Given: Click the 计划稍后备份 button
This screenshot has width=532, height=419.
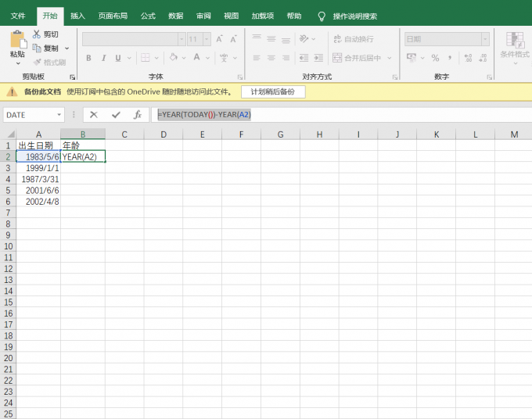Looking at the screenshot, I should click(273, 92).
